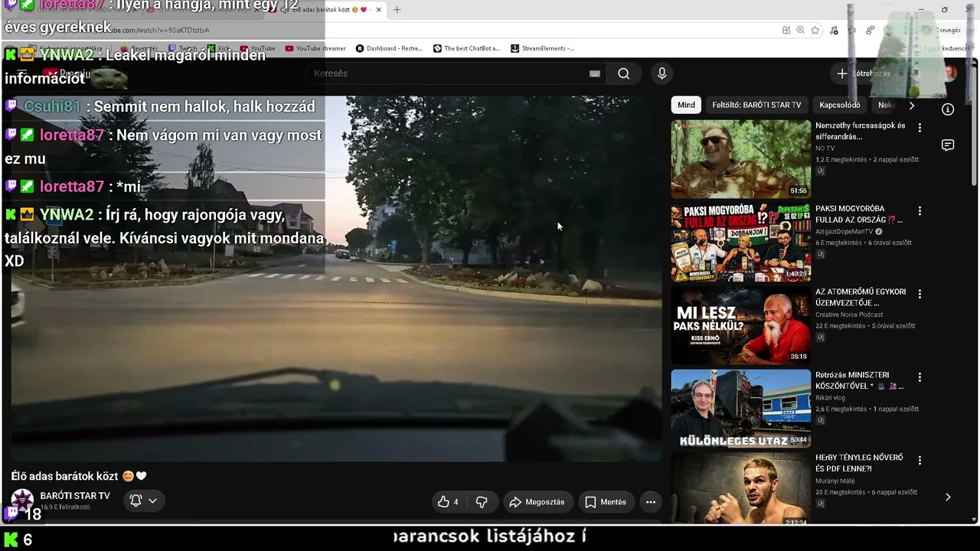980x551 pixels.
Task: Open the 'KÜLÖNLEGES UTAZ' train thumbnail
Action: click(x=740, y=409)
